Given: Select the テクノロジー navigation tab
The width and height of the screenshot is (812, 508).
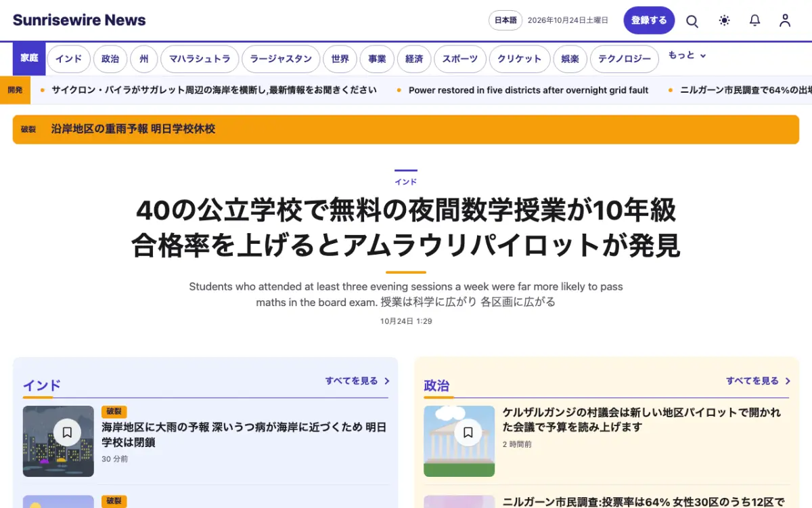Looking at the screenshot, I should [625, 59].
